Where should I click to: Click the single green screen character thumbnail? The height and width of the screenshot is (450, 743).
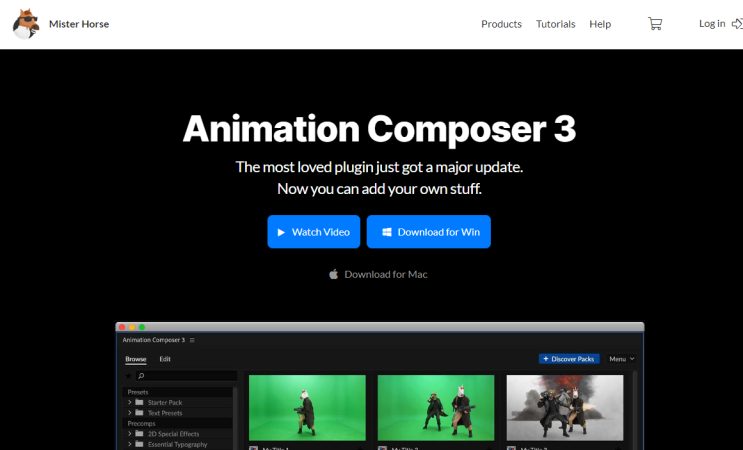click(307, 408)
